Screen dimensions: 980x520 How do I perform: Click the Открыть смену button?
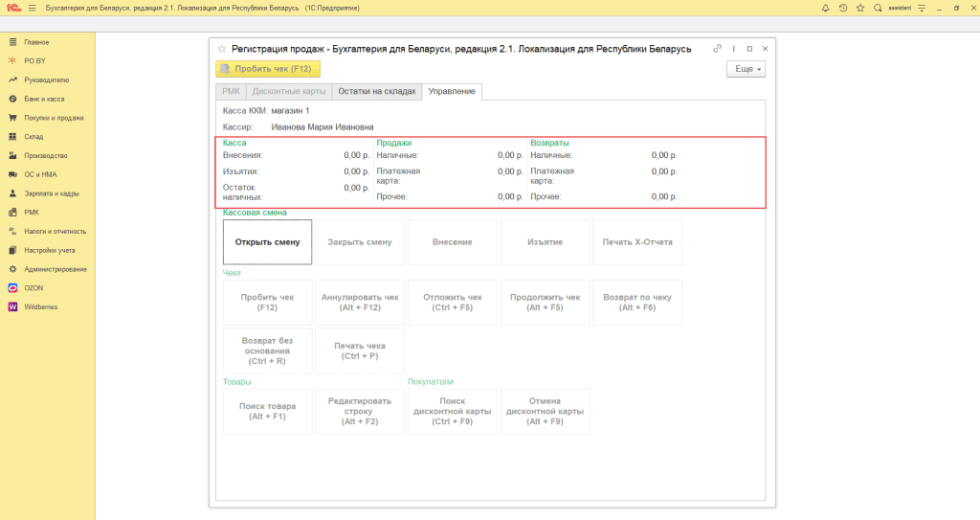(268, 242)
